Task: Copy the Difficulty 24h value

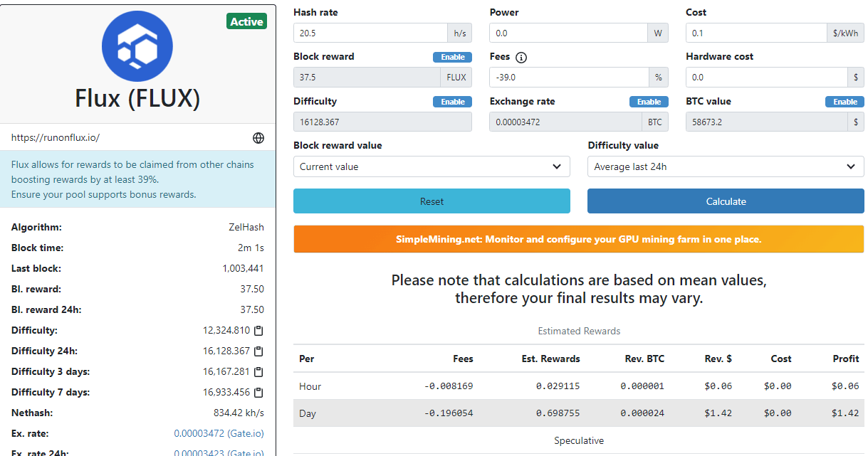Action: (259, 351)
